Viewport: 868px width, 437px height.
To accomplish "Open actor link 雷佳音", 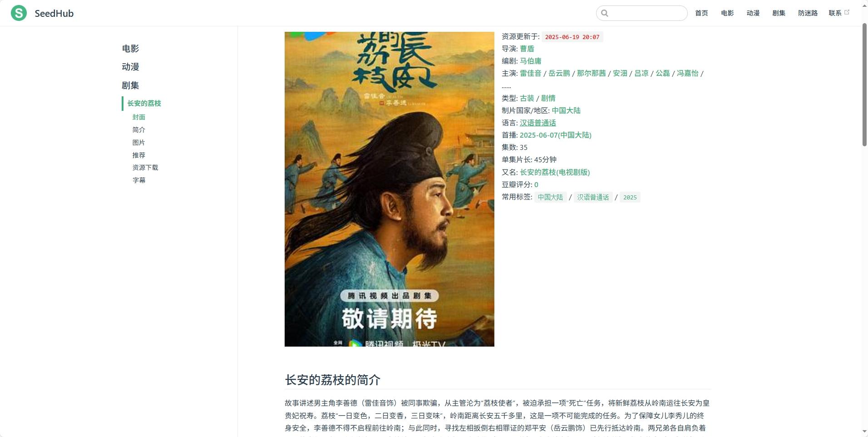I will click(530, 73).
